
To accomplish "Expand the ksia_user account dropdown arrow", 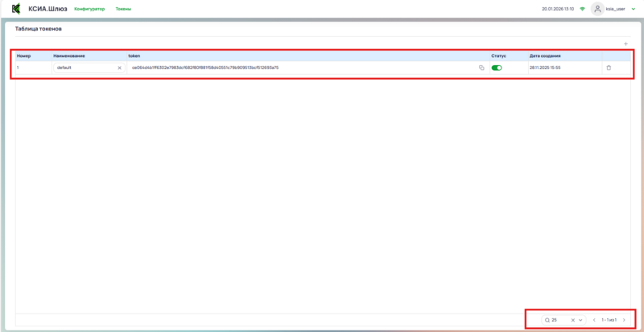I will click(x=634, y=9).
